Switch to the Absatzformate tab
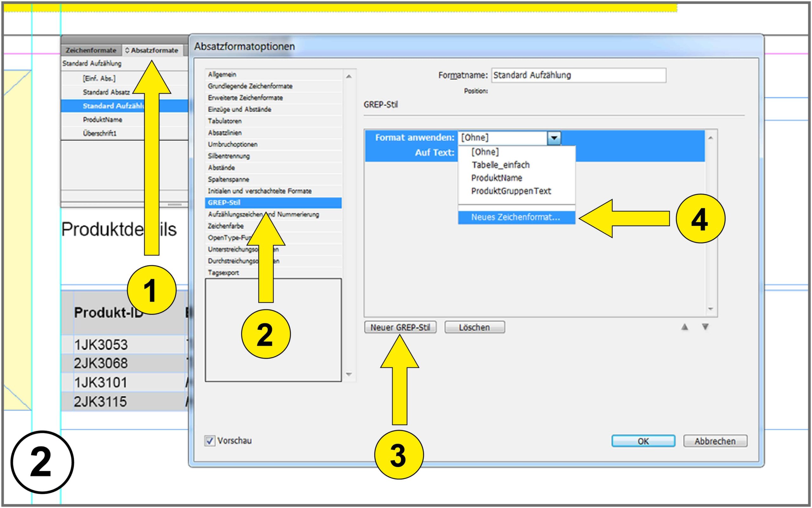The width and height of the screenshot is (812, 508). pyautogui.click(x=152, y=50)
